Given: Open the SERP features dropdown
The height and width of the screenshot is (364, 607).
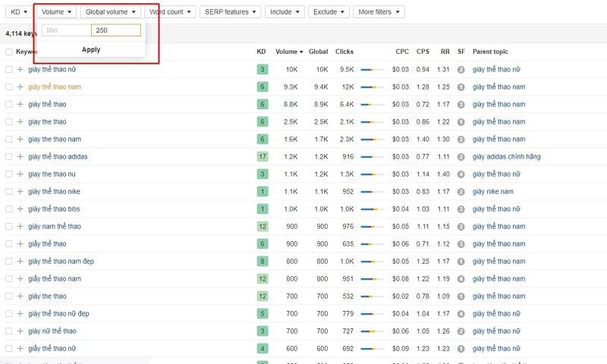Looking at the screenshot, I should pos(231,12).
